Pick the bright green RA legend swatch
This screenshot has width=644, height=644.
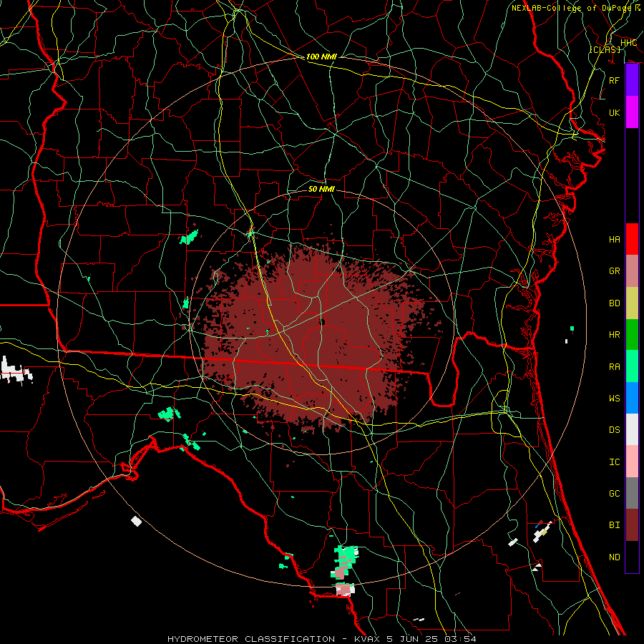632,366
